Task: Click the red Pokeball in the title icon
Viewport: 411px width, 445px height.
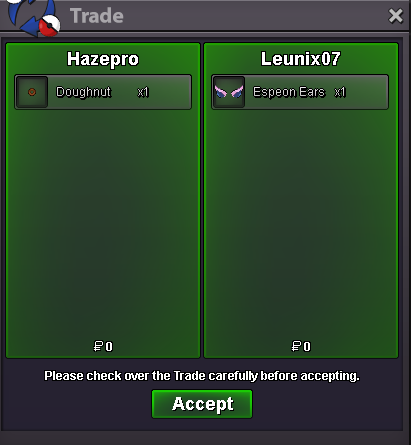Action: point(49,26)
